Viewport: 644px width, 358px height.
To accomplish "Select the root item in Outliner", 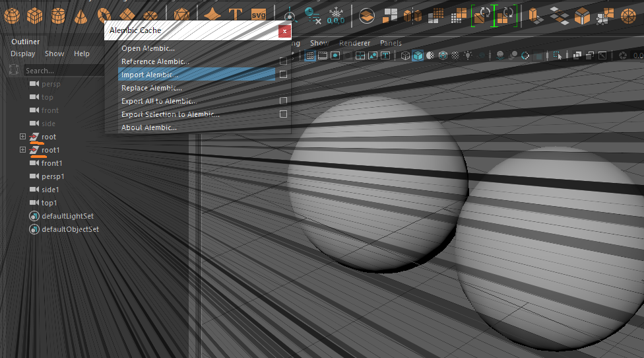I will point(48,137).
